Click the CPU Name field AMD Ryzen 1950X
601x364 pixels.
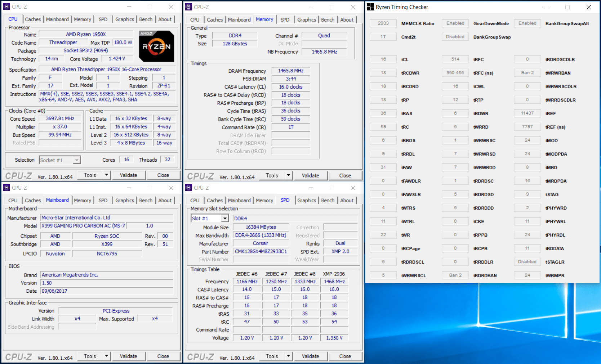point(86,34)
